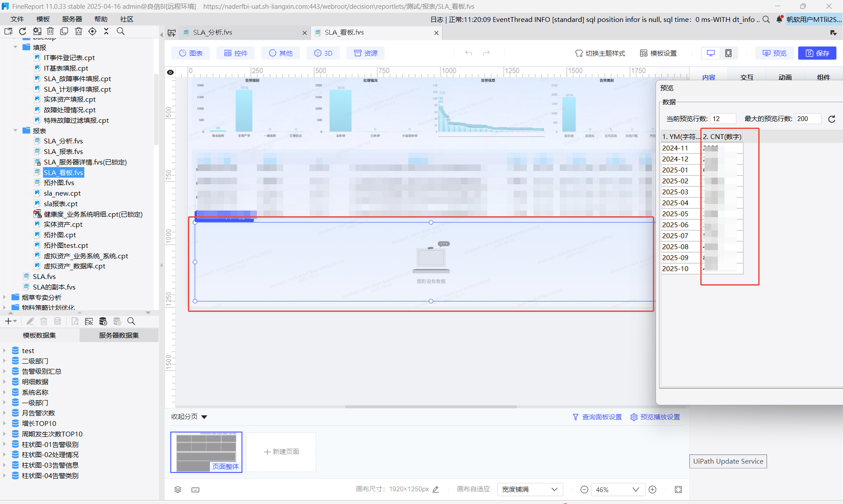Screen dimensions: 843x504
Task: Open the 服务器 menu
Action: pos(72,19)
